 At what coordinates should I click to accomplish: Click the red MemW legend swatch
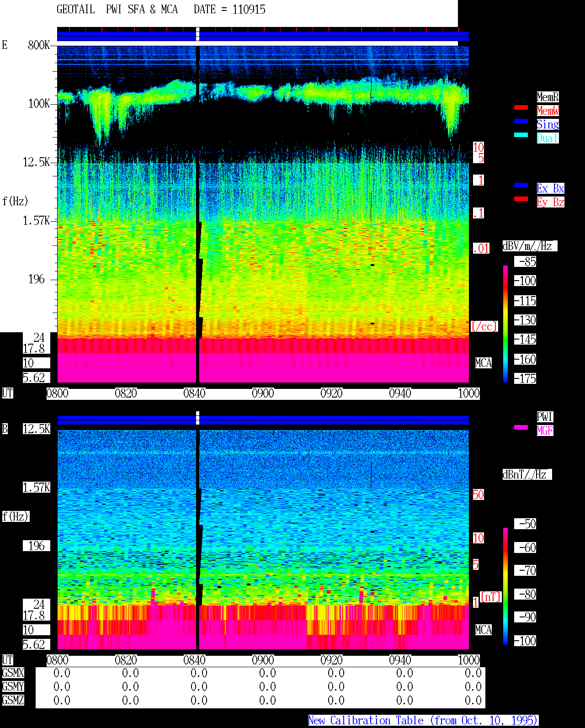coord(521,108)
